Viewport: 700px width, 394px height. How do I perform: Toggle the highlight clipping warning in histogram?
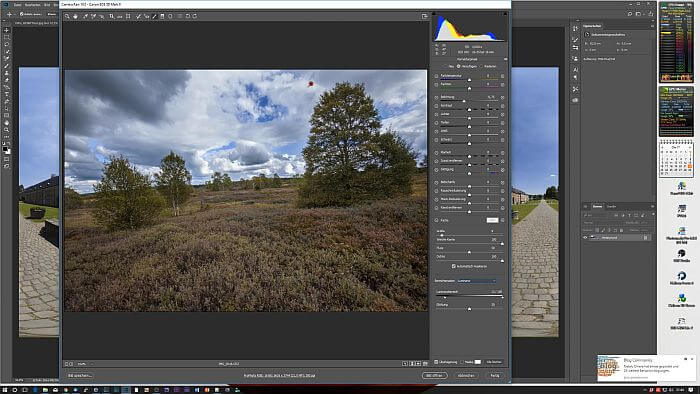click(x=505, y=14)
